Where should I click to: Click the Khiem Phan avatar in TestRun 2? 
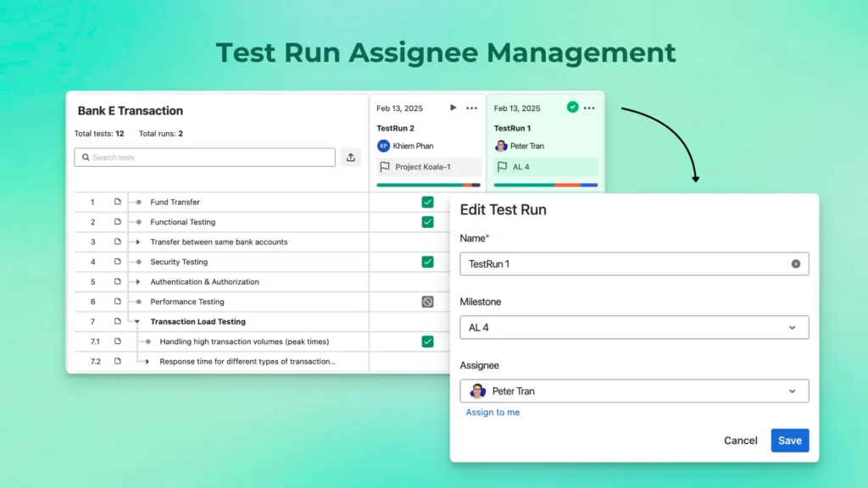point(383,146)
